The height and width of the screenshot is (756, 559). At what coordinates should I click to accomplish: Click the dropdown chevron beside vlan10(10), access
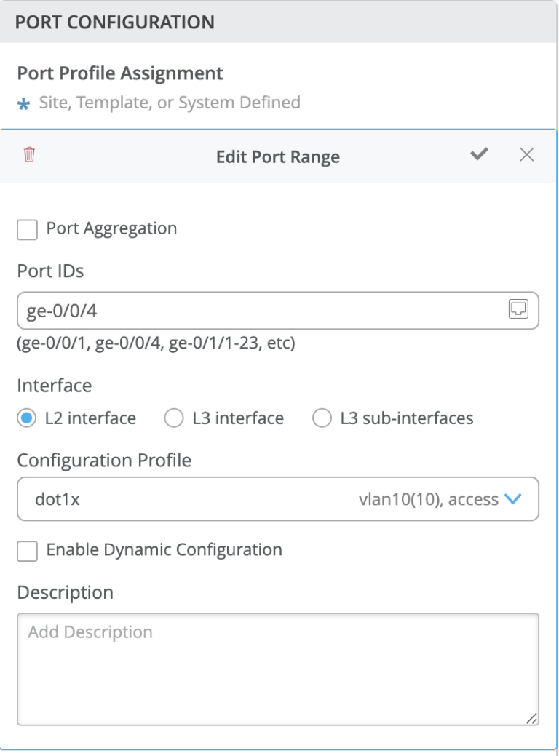[x=513, y=499]
